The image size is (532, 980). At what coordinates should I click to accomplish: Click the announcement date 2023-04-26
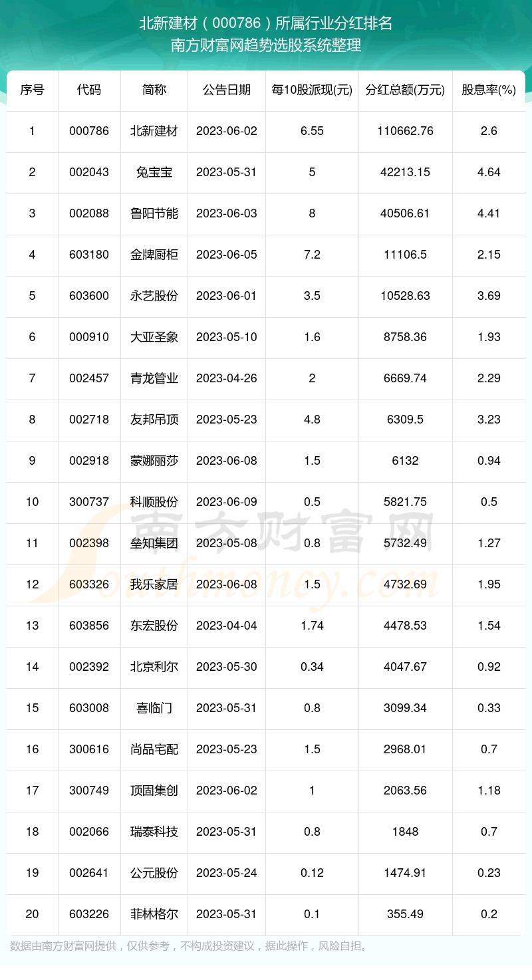coord(227,378)
